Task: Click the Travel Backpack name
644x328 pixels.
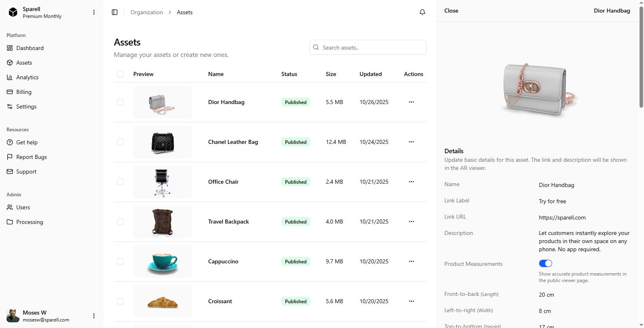Action: 228,222
